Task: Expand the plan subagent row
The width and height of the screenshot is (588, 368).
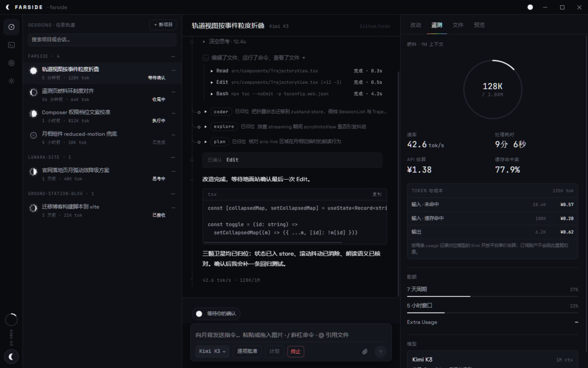Action: (x=296, y=142)
